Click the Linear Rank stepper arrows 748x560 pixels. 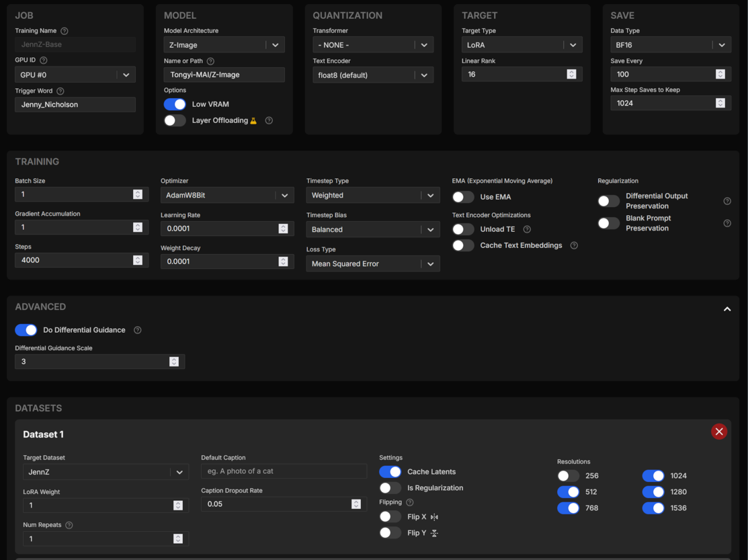[x=571, y=75]
